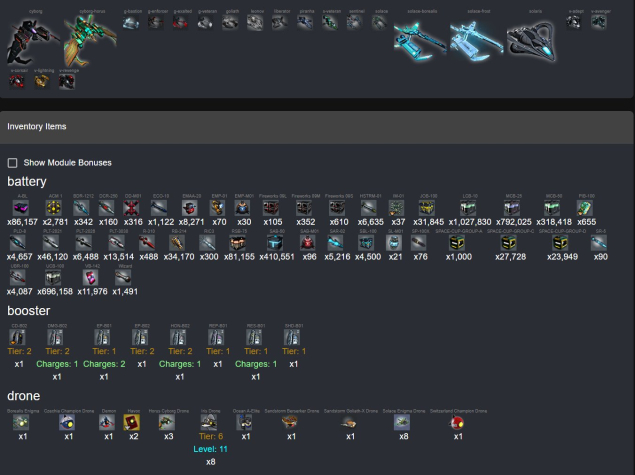This screenshot has width=635, height=475.
Task: Select the drone icon with x3 count
Action: click(168, 423)
